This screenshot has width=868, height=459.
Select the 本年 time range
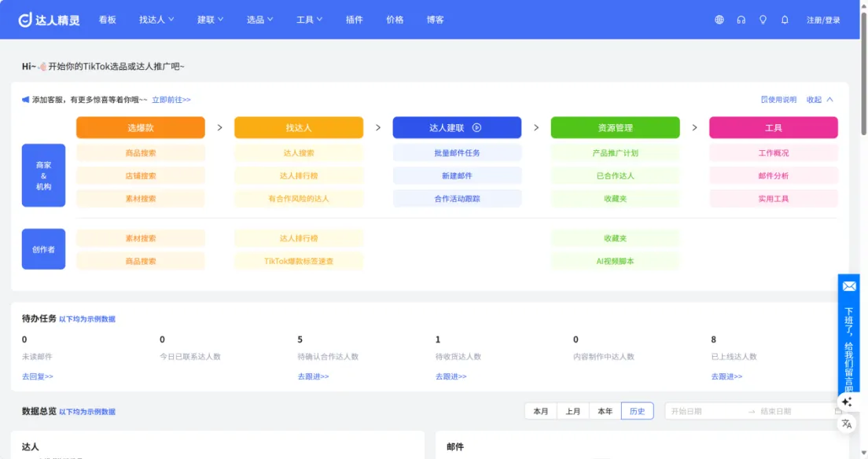[604, 410]
